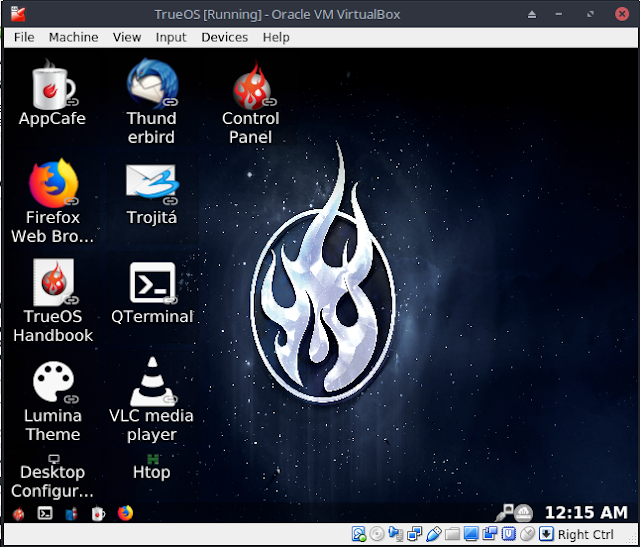Click the Right Ctrl host key label

click(x=586, y=534)
